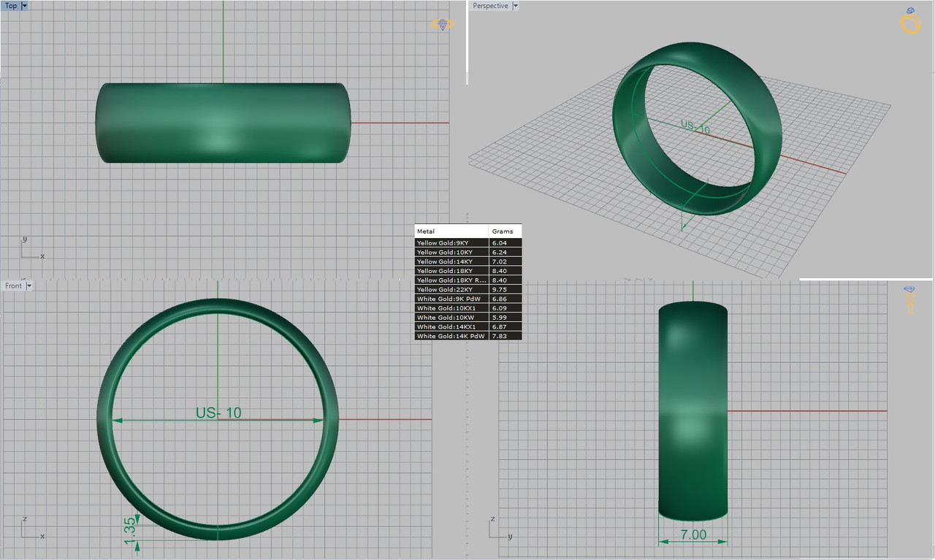The height and width of the screenshot is (560, 935).
Task: Click the perspective ring icon in viewport corner
Action: point(910,21)
